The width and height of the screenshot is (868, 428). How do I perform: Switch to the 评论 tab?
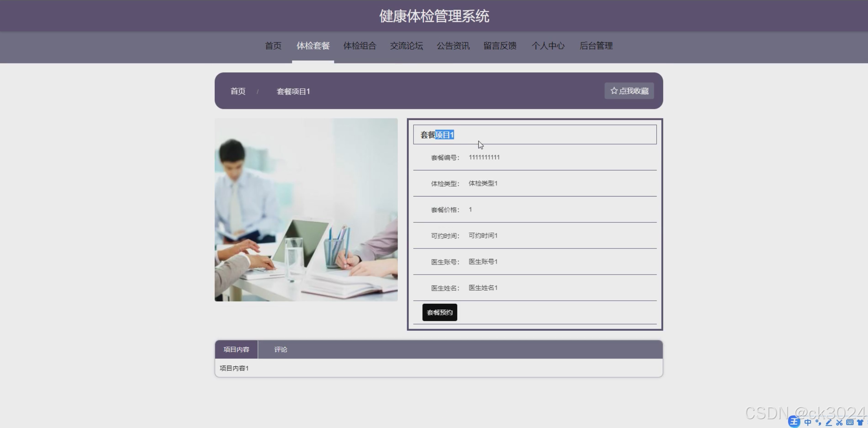coord(280,349)
